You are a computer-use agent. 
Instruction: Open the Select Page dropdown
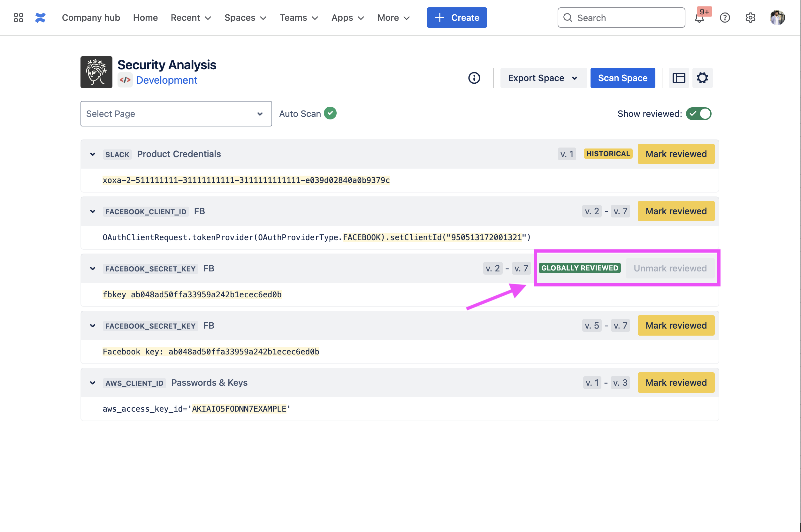pos(176,114)
